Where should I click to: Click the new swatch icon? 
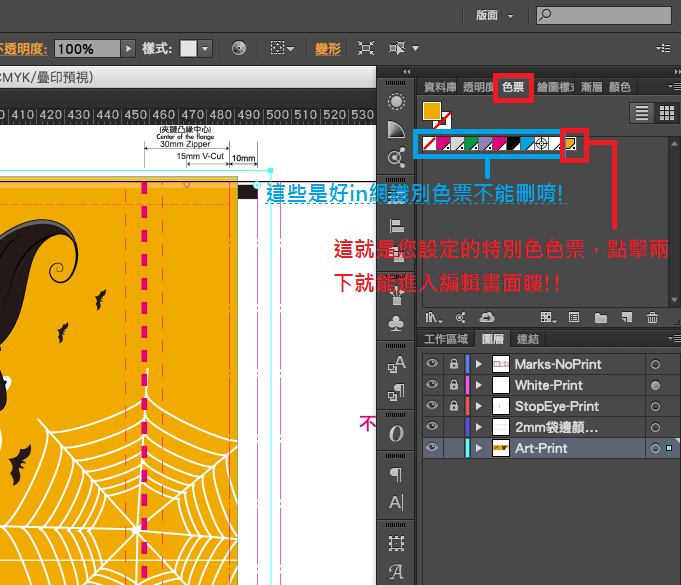(x=625, y=318)
